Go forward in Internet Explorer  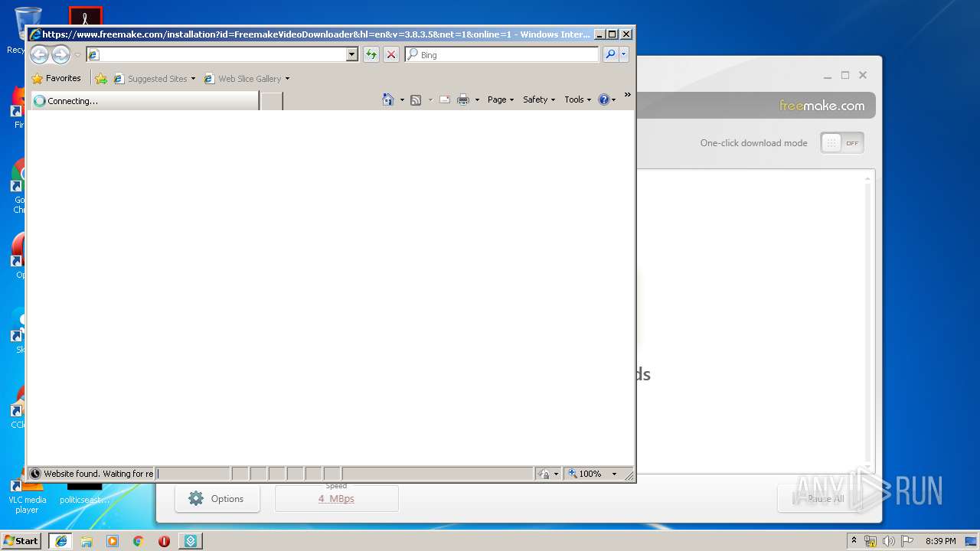pos(60,54)
